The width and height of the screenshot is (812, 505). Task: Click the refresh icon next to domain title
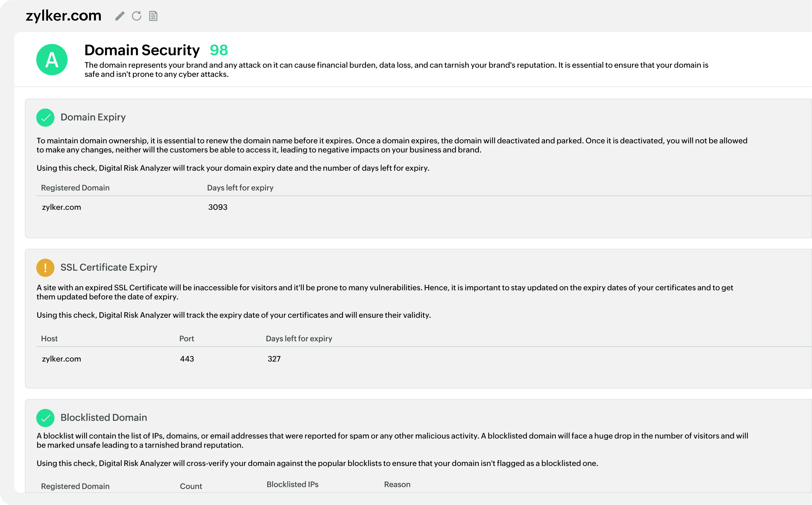click(136, 16)
